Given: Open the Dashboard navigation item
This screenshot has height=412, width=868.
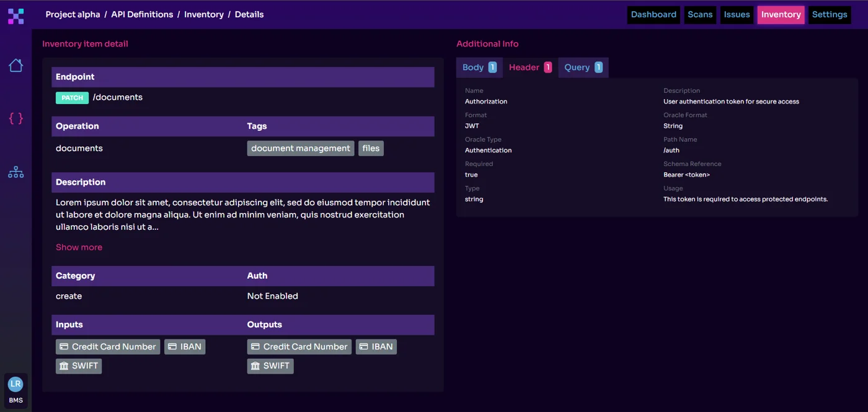Looking at the screenshot, I should [x=653, y=14].
